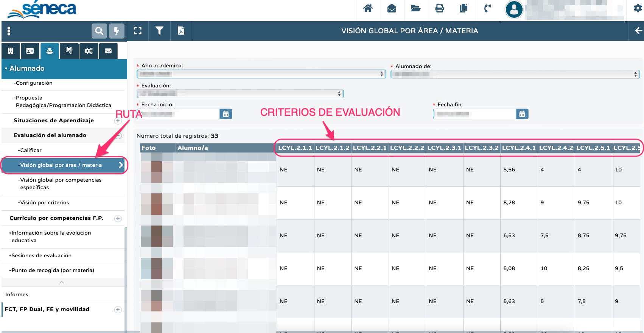Open the Evaluación dropdown
This screenshot has width=644, height=333.
(240, 93)
